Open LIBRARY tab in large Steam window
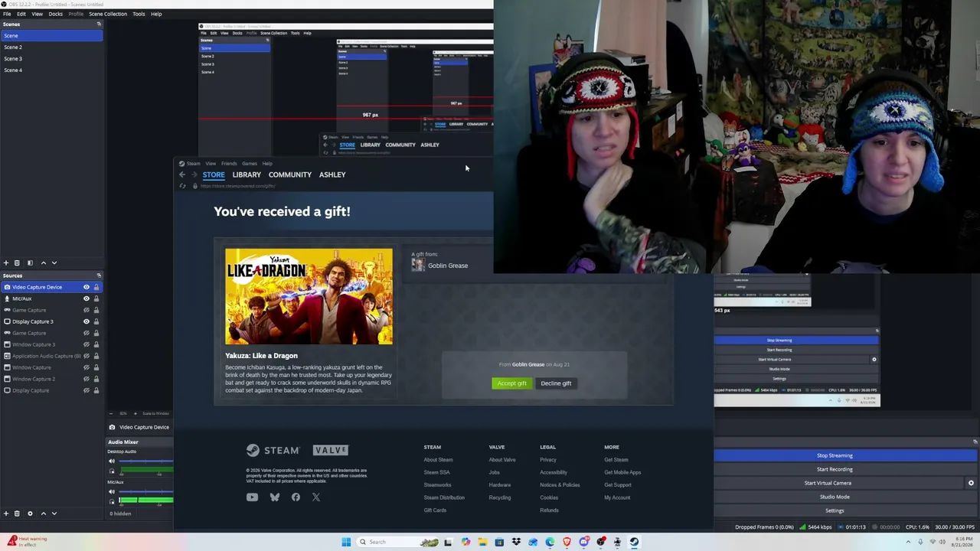Image resolution: width=980 pixels, height=551 pixels. pyautogui.click(x=247, y=174)
